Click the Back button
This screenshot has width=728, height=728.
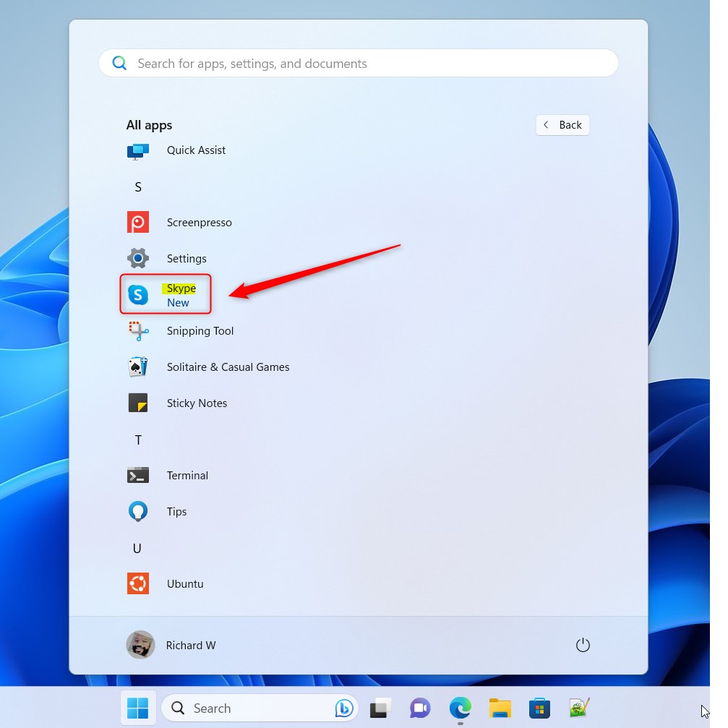562,124
